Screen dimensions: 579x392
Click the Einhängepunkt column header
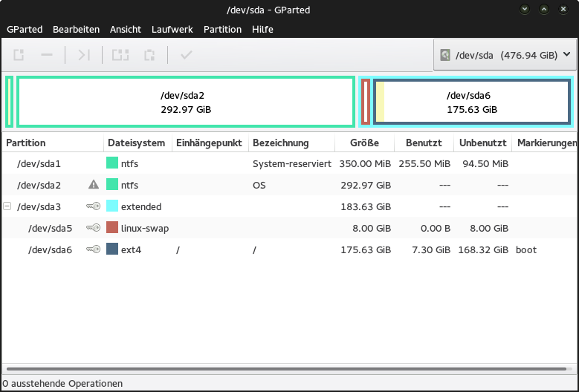[210, 143]
